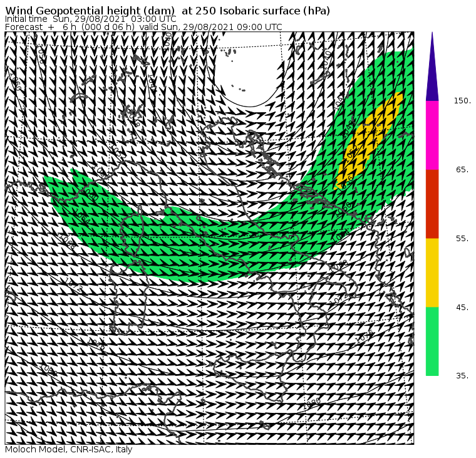Click the 'Initial time Sun, 29/08/2021 03:00 UTC' line

coord(91,19)
